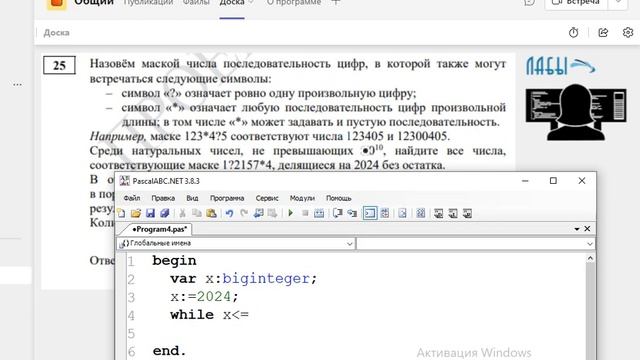Click the Copy icon in the toolbar
This screenshot has height=360, width=640.
tap(197, 213)
